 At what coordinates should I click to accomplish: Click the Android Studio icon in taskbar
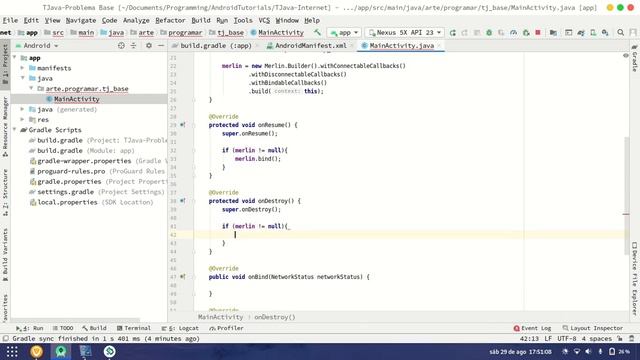tap(61, 351)
